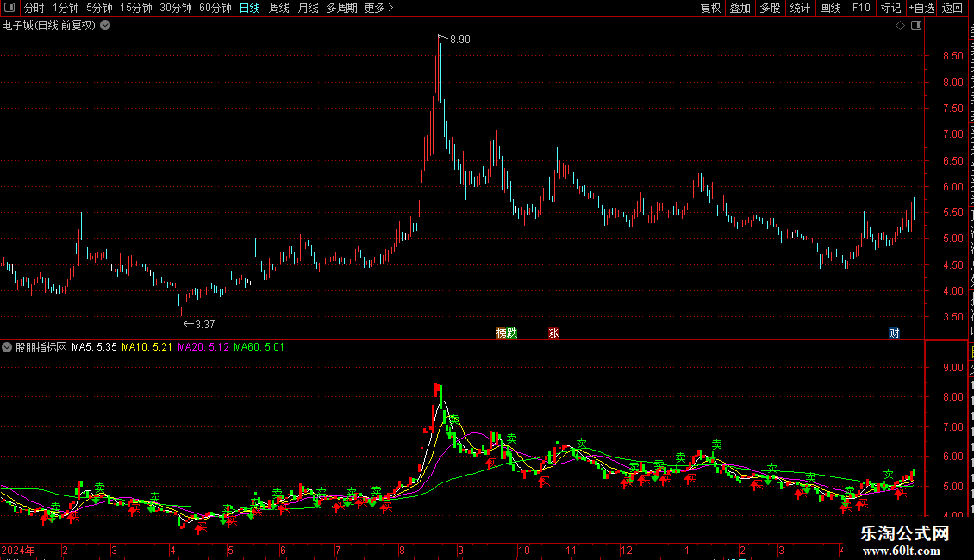
Task: Open the 股朋指标网 indicator dropdown arrow
Action: point(7,347)
